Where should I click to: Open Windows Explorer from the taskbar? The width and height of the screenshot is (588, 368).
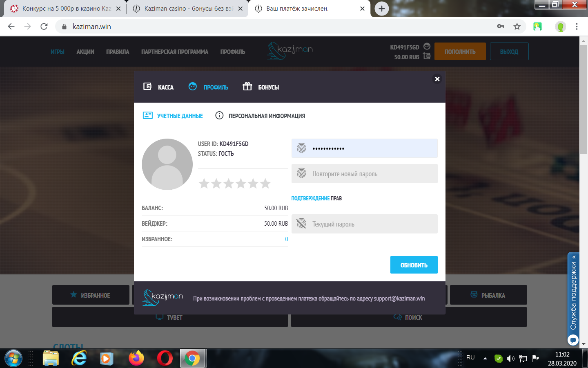(x=51, y=359)
